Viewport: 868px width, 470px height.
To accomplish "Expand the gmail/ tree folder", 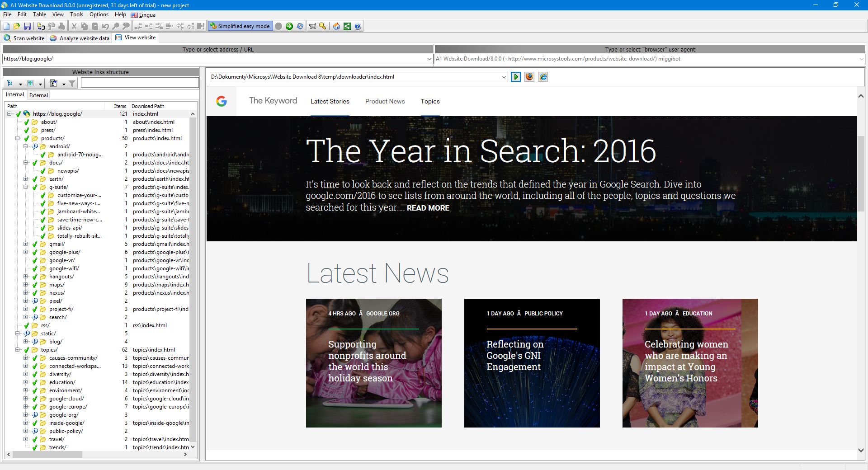I will coord(26,244).
